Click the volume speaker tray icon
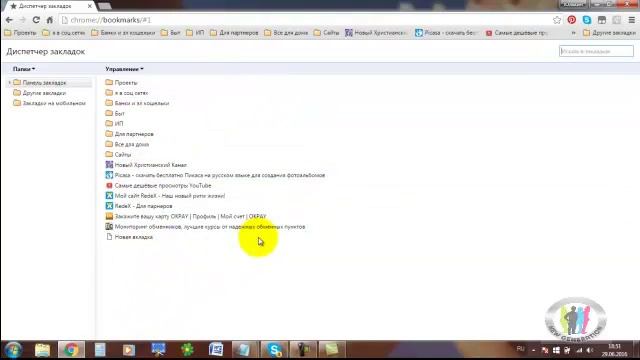Screen dimensions: 640x360 point(589,350)
